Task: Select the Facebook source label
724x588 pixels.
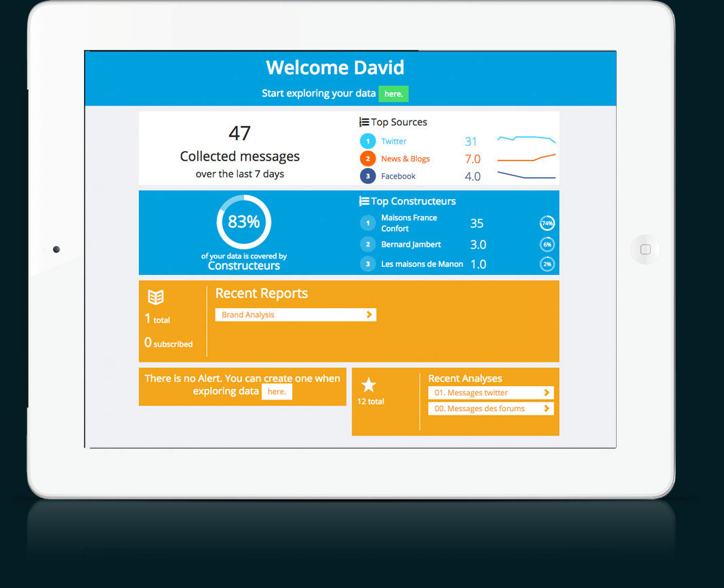Action: point(398,176)
